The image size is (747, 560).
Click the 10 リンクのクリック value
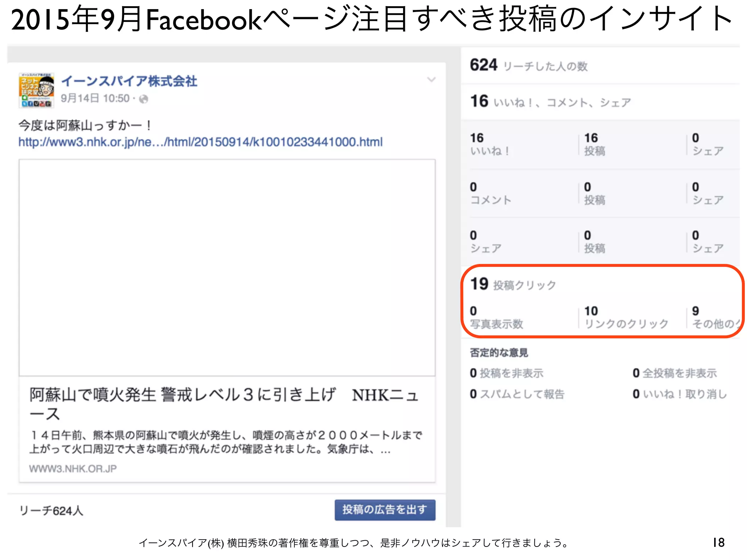626,317
